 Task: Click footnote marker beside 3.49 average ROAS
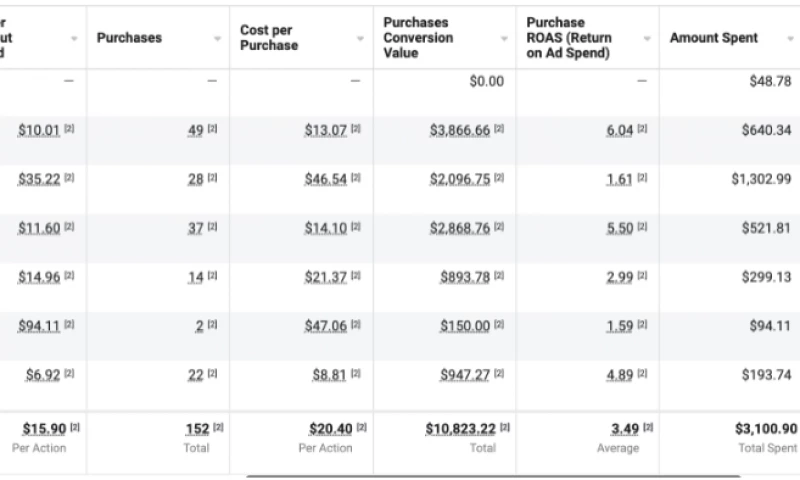647,429
